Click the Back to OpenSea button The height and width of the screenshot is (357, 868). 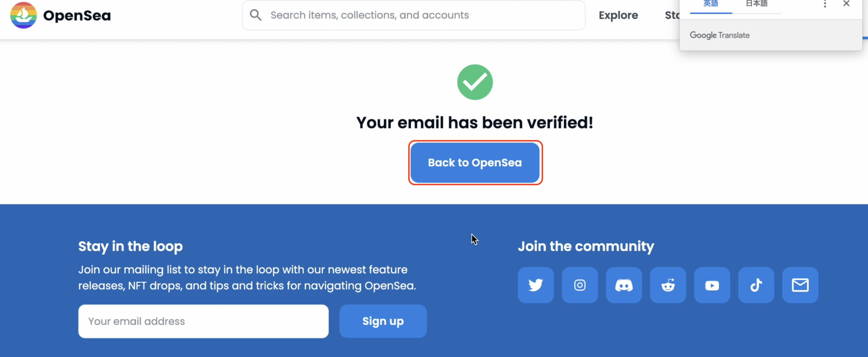click(x=475, y=163)
